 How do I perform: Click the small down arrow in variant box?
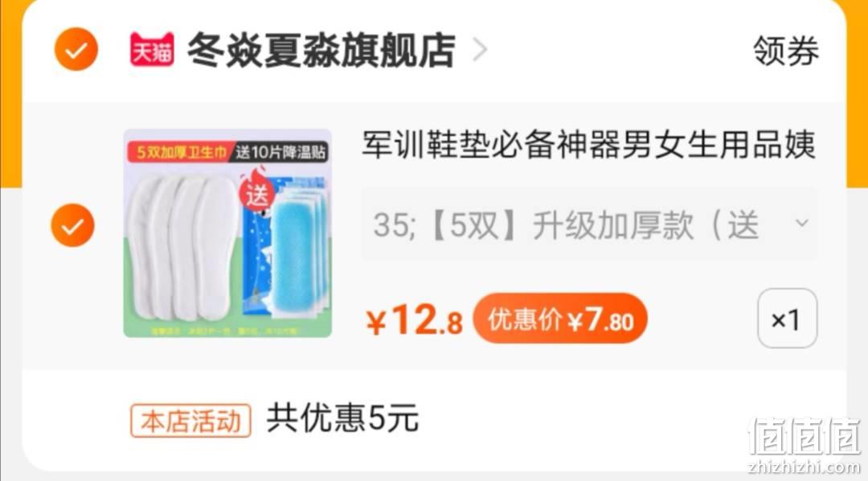coord(801,224)
